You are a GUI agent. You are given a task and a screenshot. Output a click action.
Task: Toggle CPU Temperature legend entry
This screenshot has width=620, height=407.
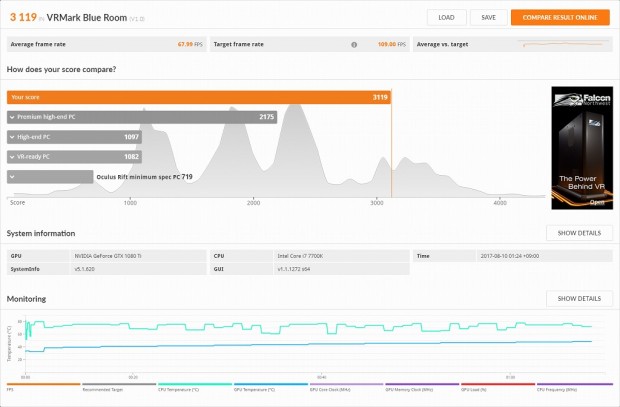195,387
